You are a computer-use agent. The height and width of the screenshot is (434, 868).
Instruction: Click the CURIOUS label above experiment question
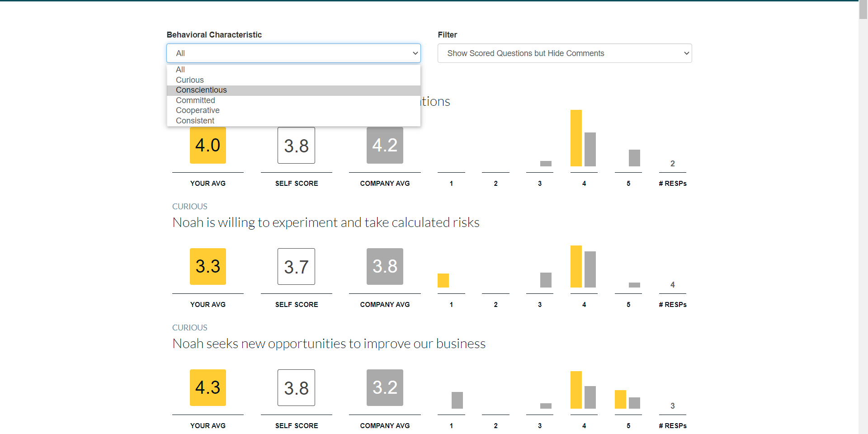190,207
